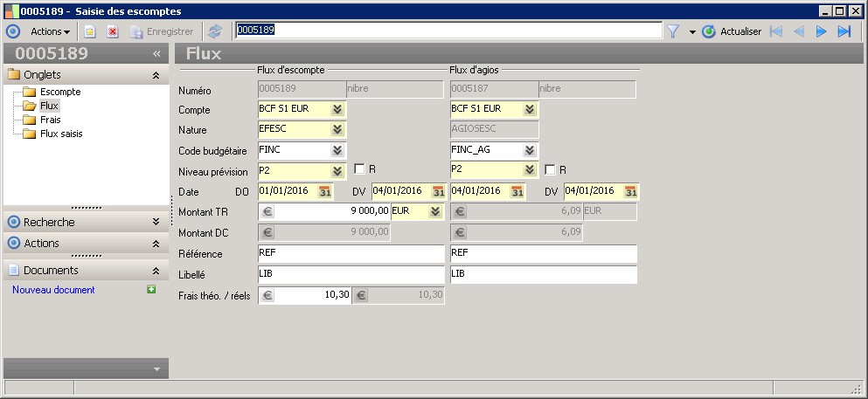
Task: Click the AGIOSESC nature field
Action: pyautogui.click(x=495, y=129)
